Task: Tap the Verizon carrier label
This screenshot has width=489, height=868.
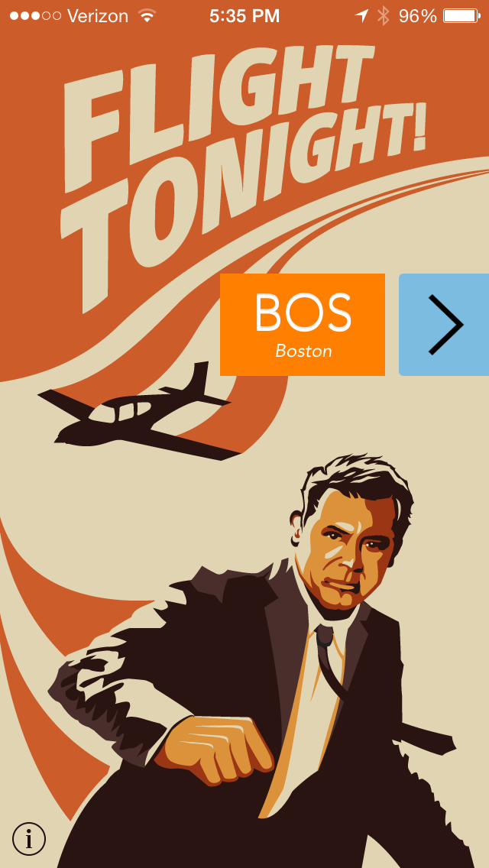Action: 98,16
